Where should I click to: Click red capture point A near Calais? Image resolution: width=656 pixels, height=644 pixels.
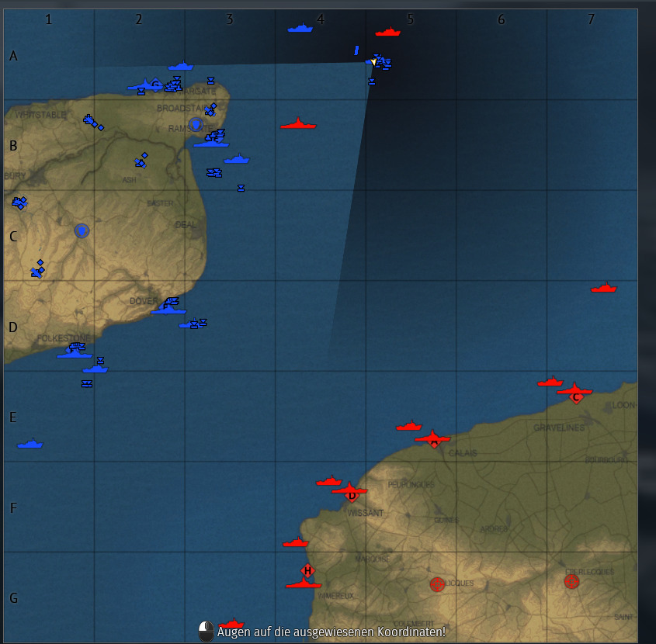(x=434, y=442)
